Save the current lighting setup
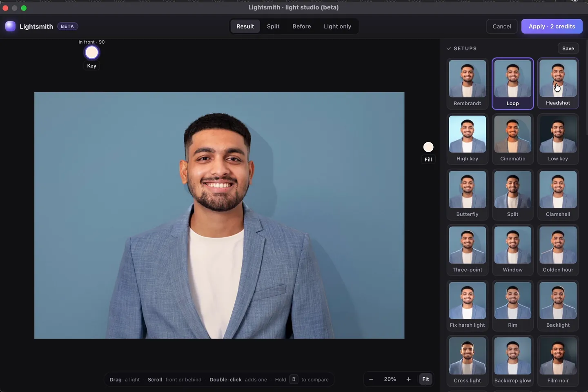Screen dimensions: 588x392 click(568, 48)
